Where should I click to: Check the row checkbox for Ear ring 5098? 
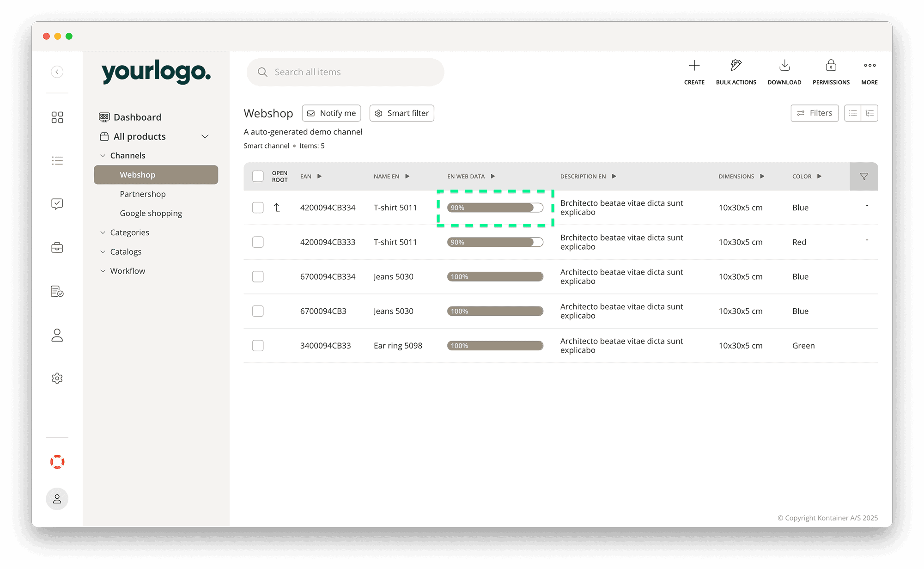tap(258, 345)
